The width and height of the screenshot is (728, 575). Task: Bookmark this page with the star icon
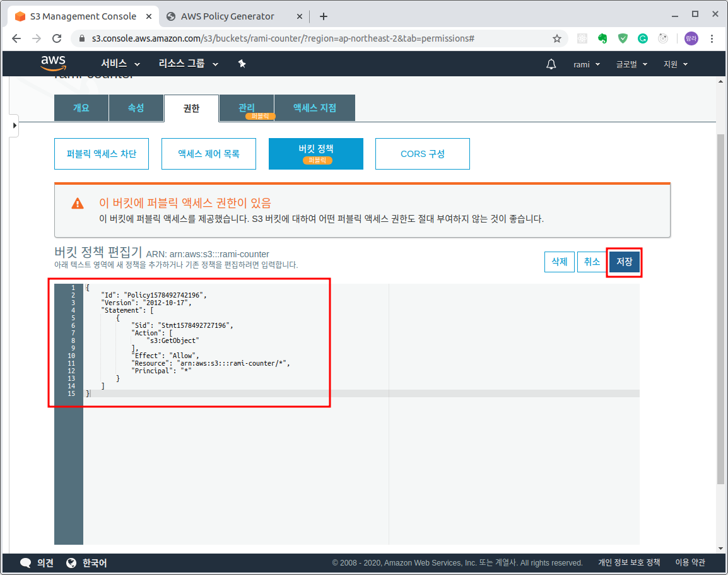[556, 38]
